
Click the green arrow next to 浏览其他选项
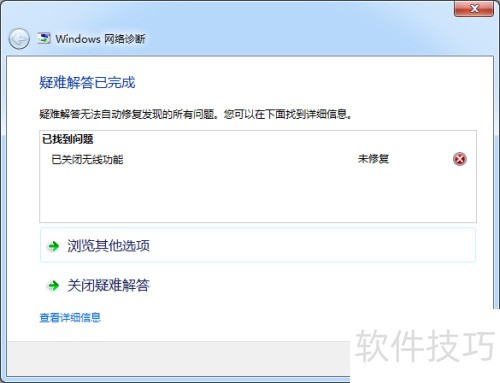click(x=54, y=246)
